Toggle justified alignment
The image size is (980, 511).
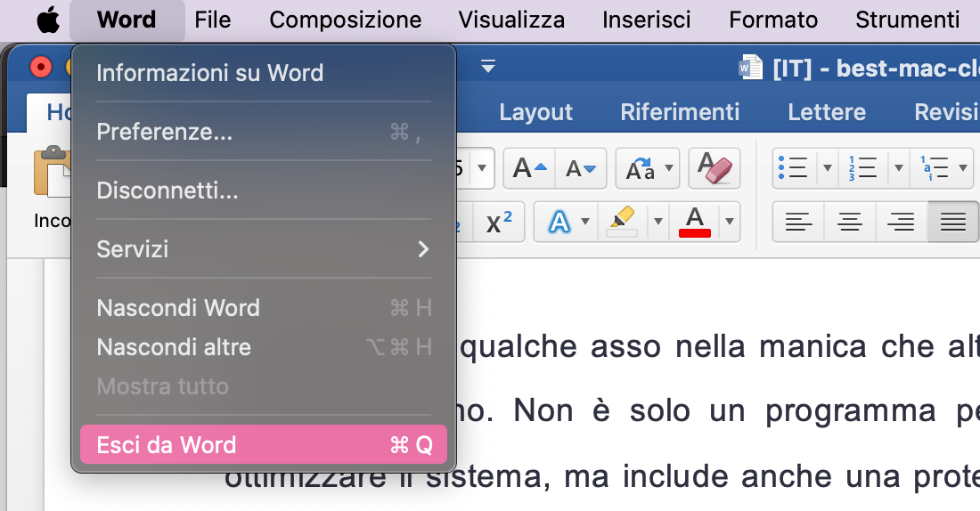tap(953, 222)
